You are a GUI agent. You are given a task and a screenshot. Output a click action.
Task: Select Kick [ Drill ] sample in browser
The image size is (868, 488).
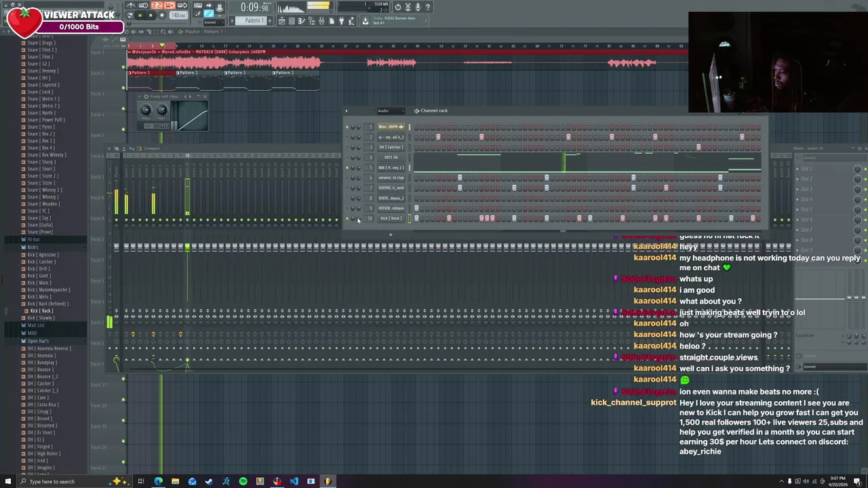point(39,268)
